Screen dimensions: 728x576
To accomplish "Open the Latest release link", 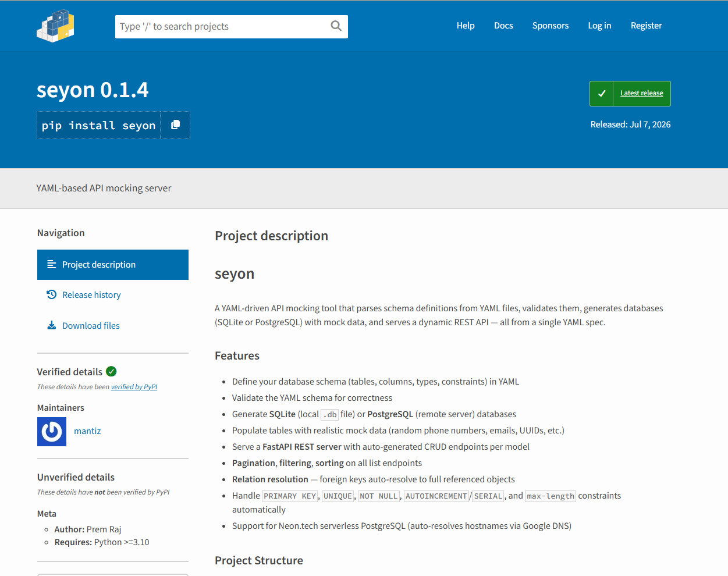I will 641,93.
